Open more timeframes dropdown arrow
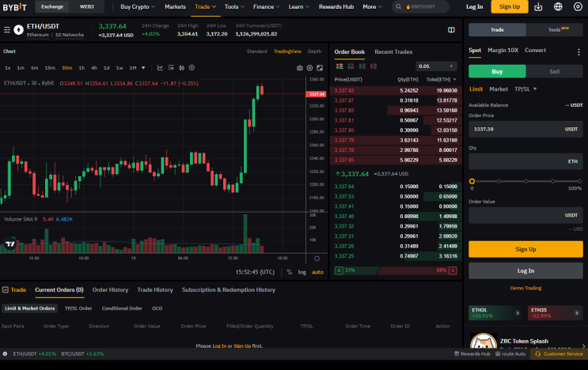588x370 pixels. pos(143,68)
